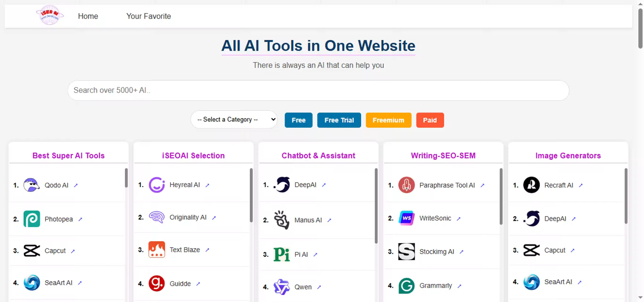Filter by Free Trial tools
Image resolution: width=644 pixels, height=302 pixels.
tap(339, 120)
